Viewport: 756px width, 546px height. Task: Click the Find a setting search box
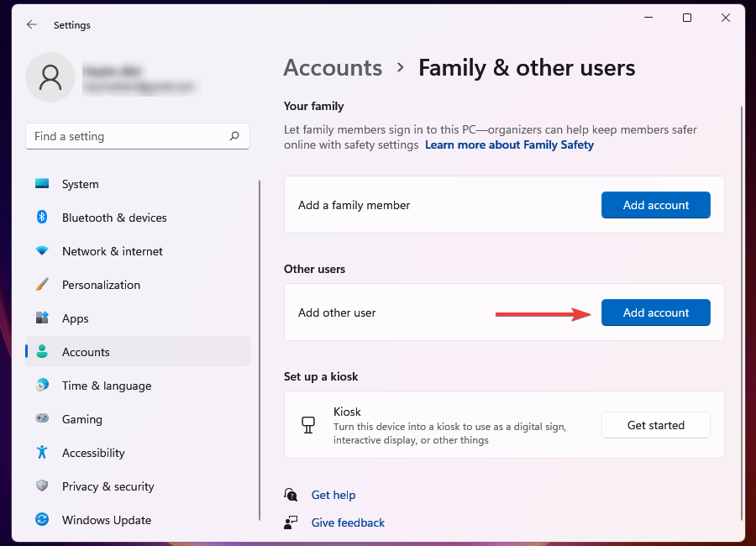(x=126, y=136)
